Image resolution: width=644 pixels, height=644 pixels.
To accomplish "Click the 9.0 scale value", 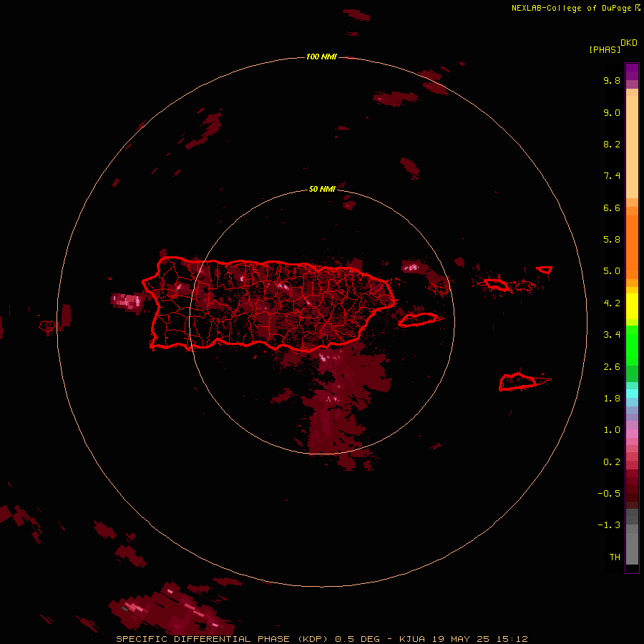I will (x=612, y=112).
